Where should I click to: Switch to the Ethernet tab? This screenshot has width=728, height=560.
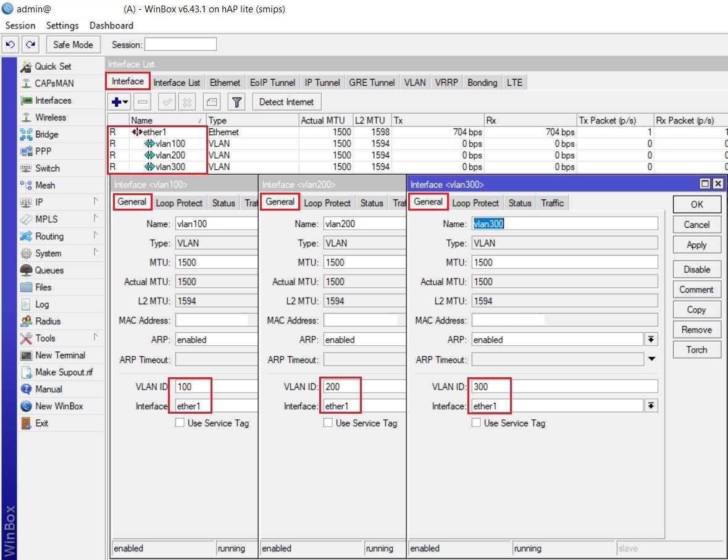(x=225, y=83)
